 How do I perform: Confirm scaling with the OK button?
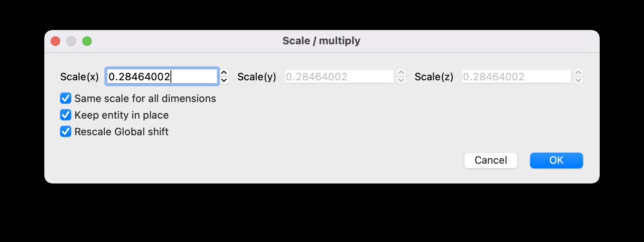tap(556, 160)
